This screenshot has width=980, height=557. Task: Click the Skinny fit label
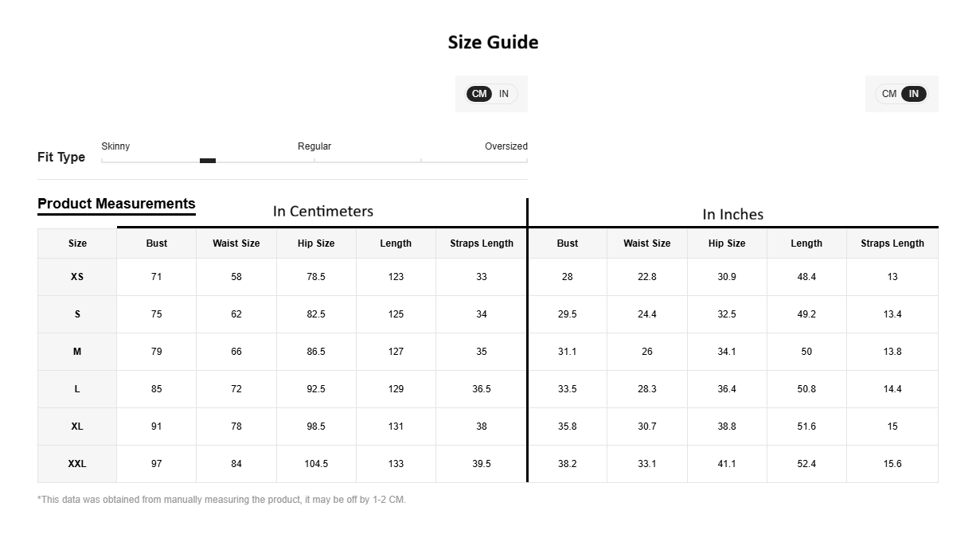tap(115, 146)
